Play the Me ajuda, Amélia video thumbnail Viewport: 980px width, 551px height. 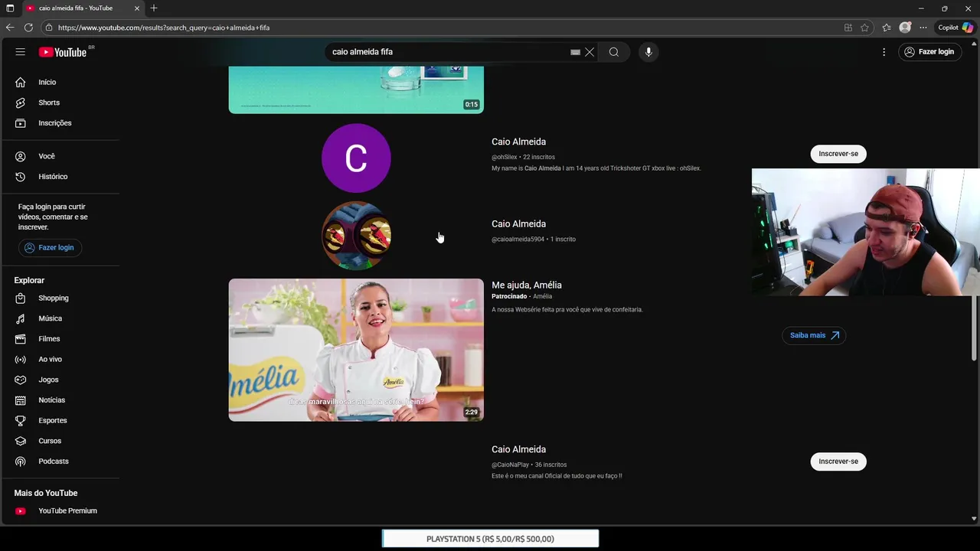356,350
